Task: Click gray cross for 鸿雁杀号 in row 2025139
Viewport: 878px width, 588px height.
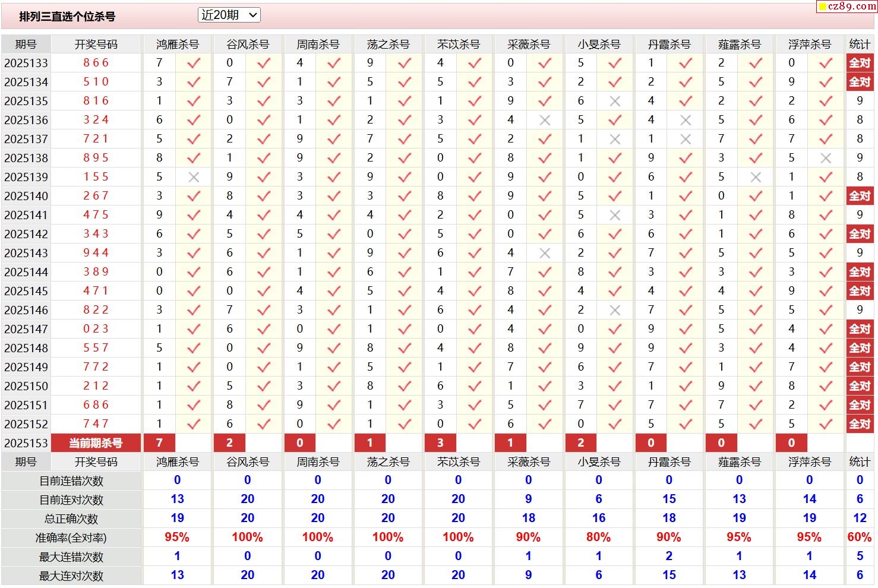Action: 194,177
